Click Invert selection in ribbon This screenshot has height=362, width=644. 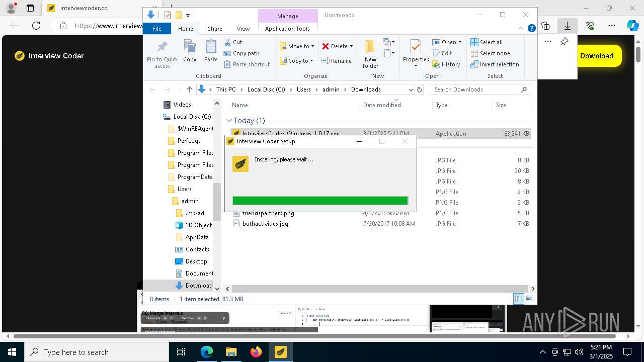tap(495, 64)
